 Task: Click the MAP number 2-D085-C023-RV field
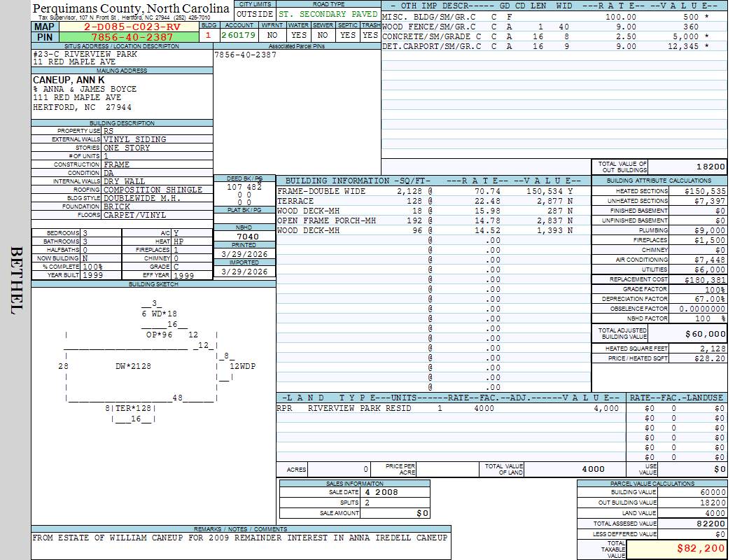pyautogui.click(x=129, y=27)
